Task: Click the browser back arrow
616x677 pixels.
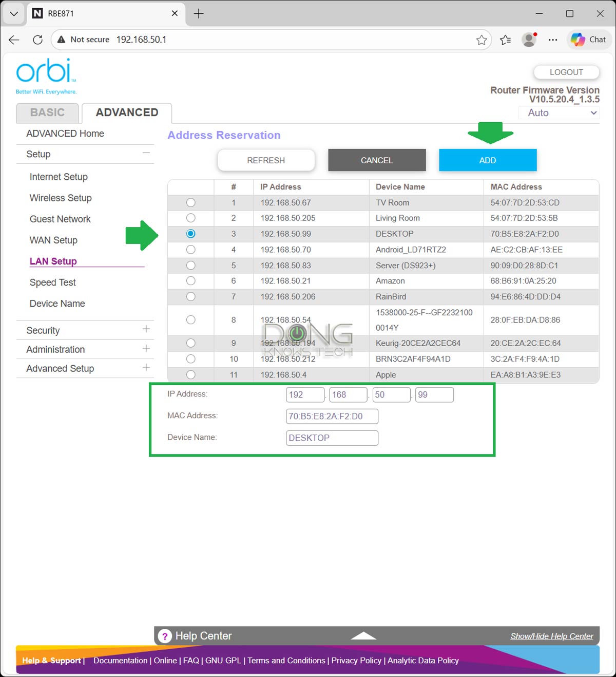Action: coord(13,40)
